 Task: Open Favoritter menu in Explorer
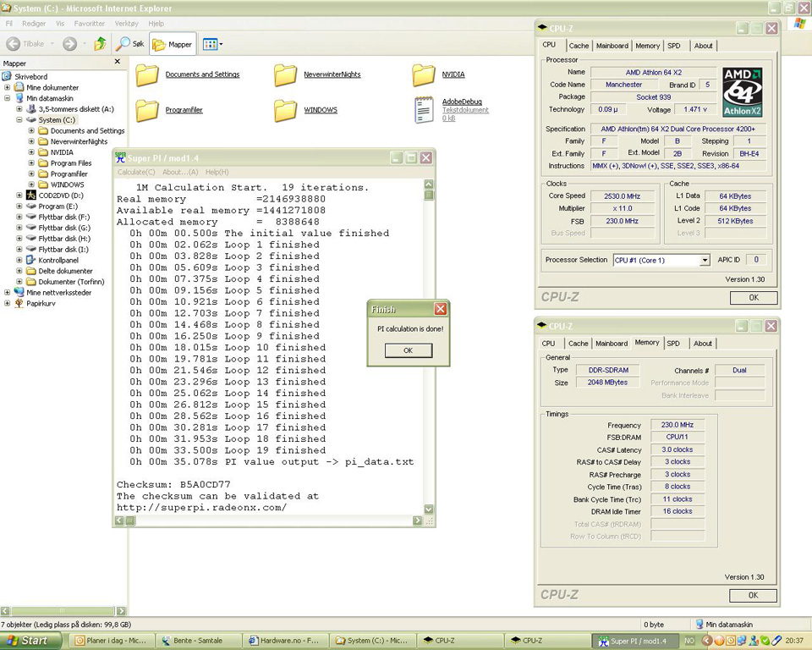click(x=89, y=24)
